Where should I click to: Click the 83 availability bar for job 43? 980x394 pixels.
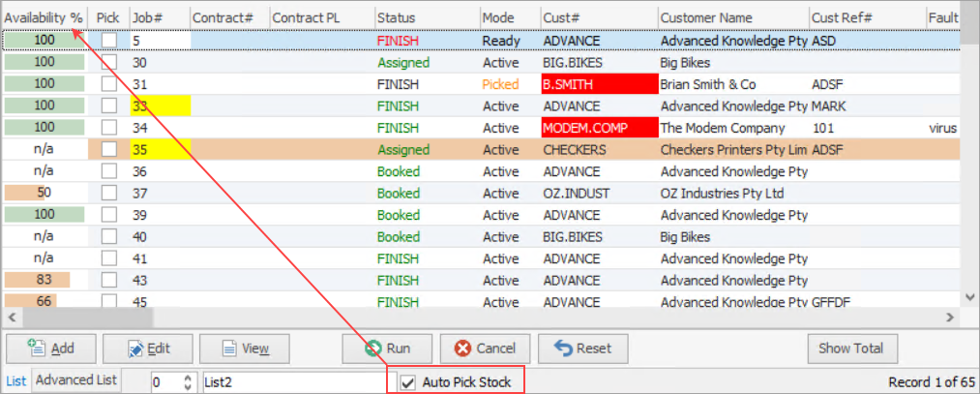coord(44,280)
